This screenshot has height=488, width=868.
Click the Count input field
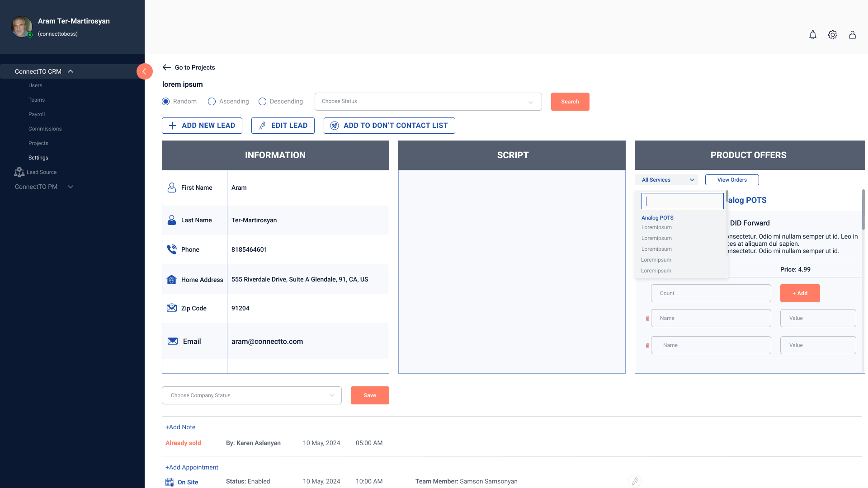click(x=711, y=293)
